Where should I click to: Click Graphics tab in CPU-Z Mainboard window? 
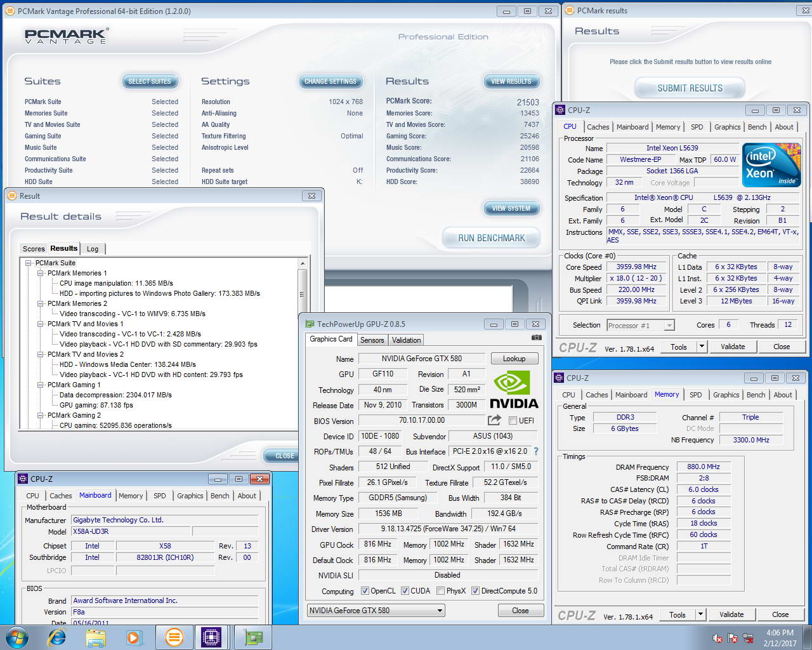pos(190,496)
